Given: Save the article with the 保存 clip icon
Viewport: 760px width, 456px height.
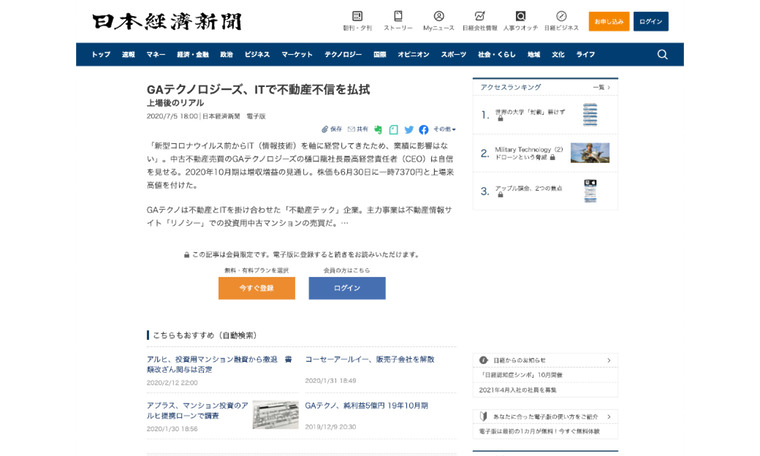Looking at the screenshot, I should click(x=332, y=129).
